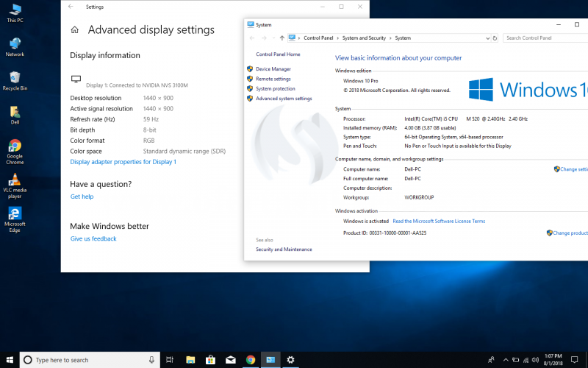
Task: Click System breadcrumb item
Action: [x=403, y=38]
